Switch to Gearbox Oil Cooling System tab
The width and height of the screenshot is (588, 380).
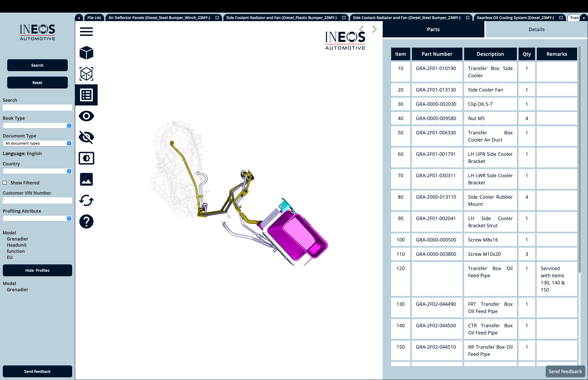coord(515,18)
